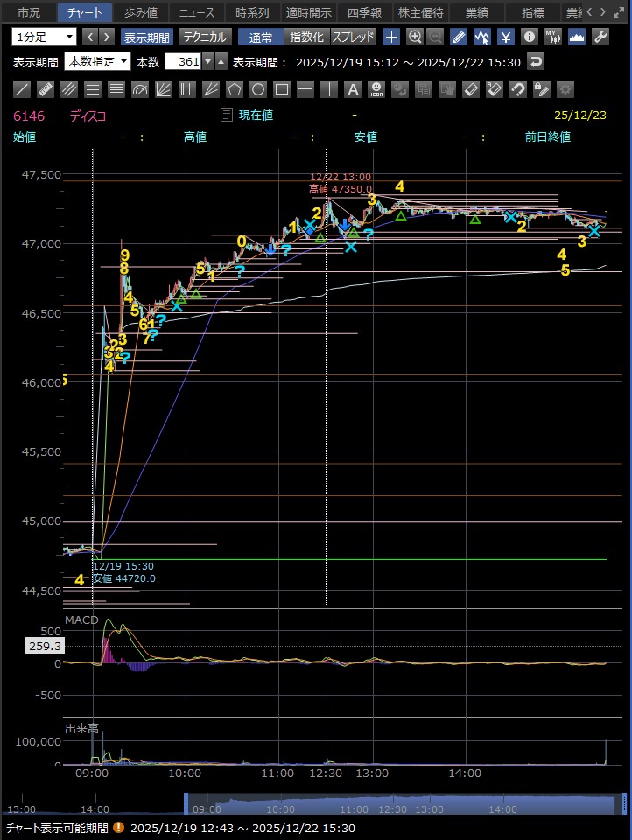Image resolution: width=632 pixels, height=840 pixels.
Task: Select the ellipse drawing tool
Action: (257, 89)
